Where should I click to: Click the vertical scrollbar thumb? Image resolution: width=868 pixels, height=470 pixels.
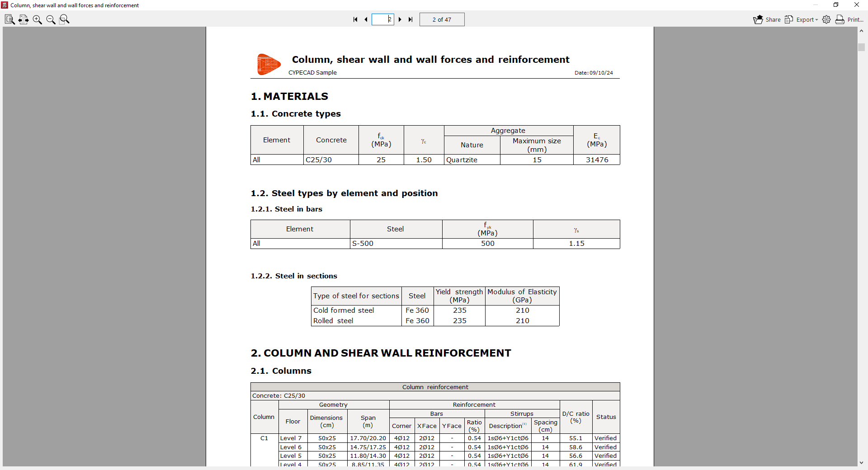[861, 47]
